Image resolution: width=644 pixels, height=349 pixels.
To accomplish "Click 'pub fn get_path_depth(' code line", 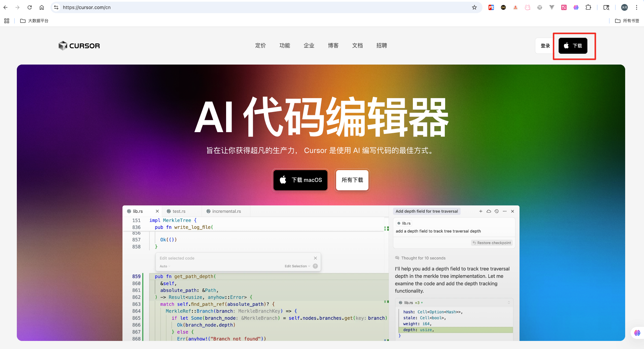I will (x=185, y=276).
